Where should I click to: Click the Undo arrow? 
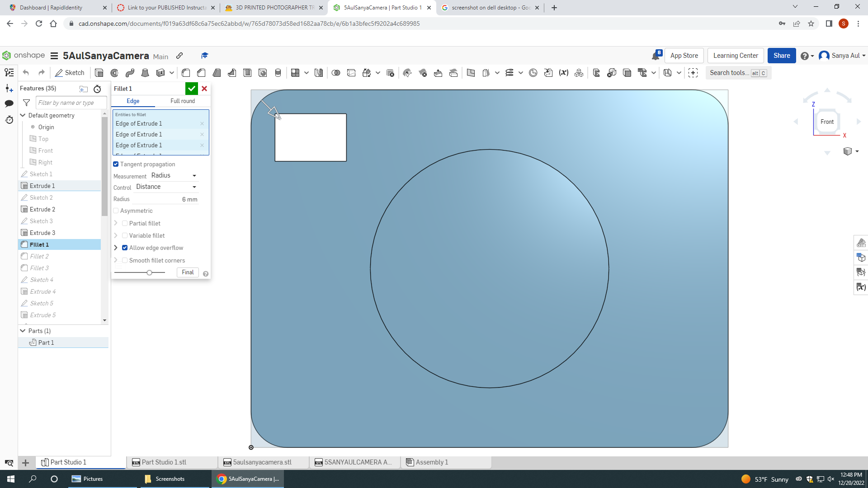(x=26, y=73)
